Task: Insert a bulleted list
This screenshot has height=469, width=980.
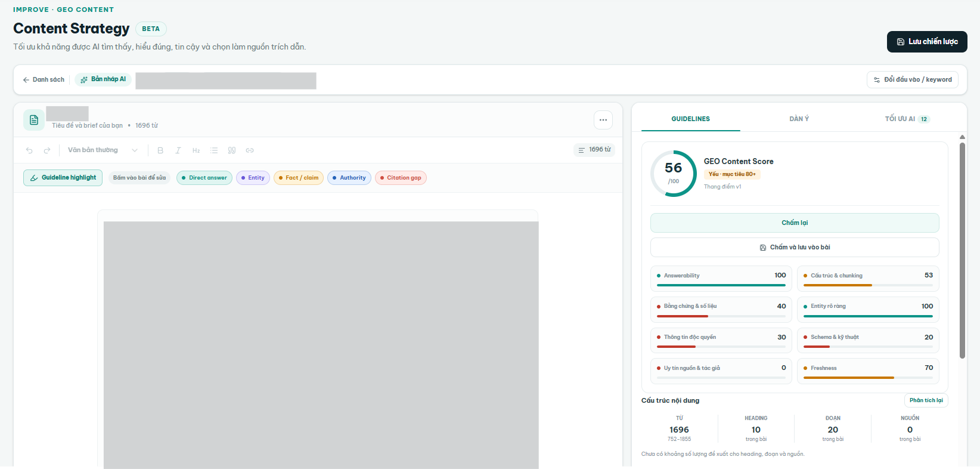Action: (x=214, y=150)
